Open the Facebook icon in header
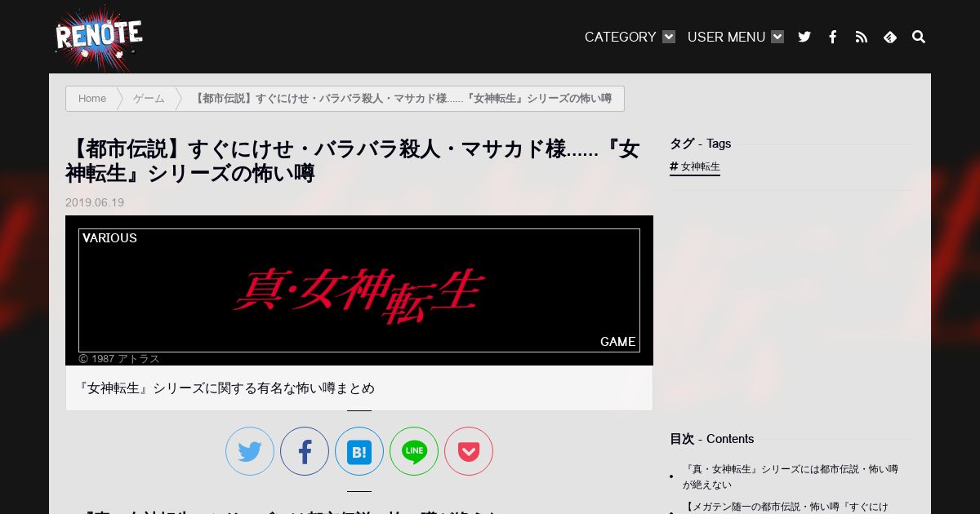The width and height of the screenshot is (980, 514). [x=833, y=37]
